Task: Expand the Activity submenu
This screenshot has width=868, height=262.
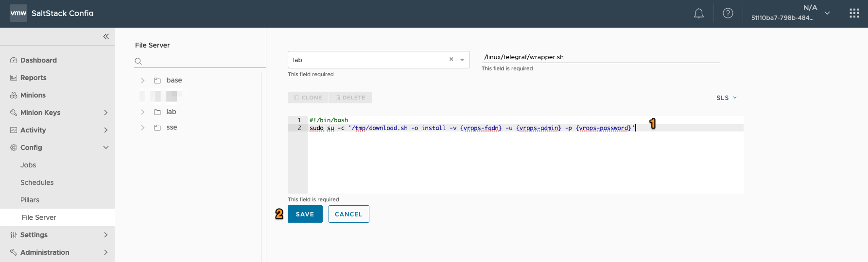Action: click(x=106, y=130)
